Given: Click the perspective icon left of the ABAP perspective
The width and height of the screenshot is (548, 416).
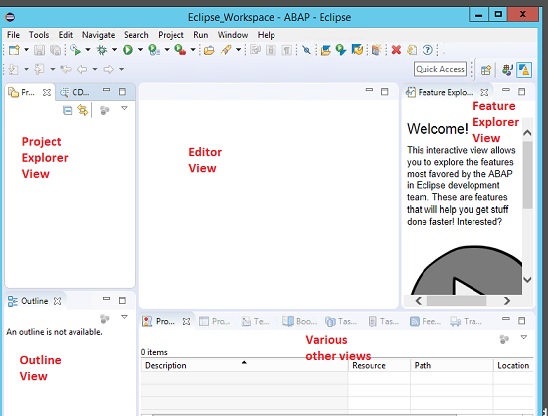Looking at the screenshot, I should coord(507,70).
